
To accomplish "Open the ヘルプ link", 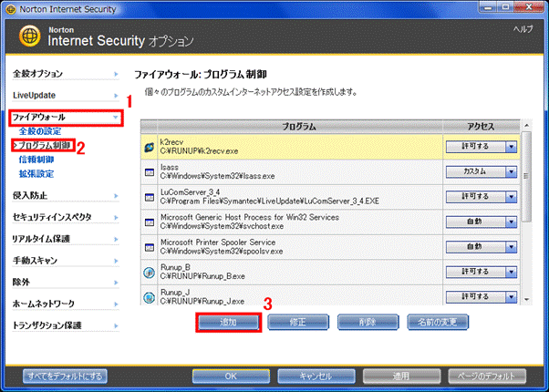I will point(523,29).
